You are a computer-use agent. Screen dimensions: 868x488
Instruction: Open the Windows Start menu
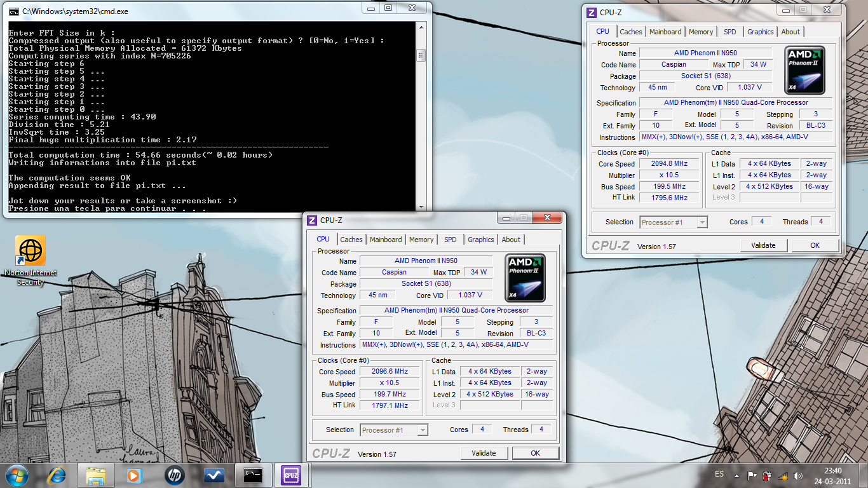tap(17, 475)
